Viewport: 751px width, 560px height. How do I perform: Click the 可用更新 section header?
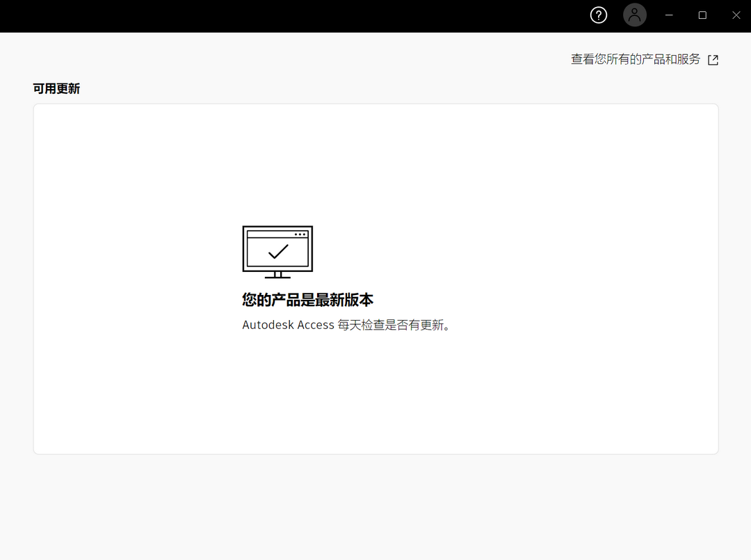point(56,88)
